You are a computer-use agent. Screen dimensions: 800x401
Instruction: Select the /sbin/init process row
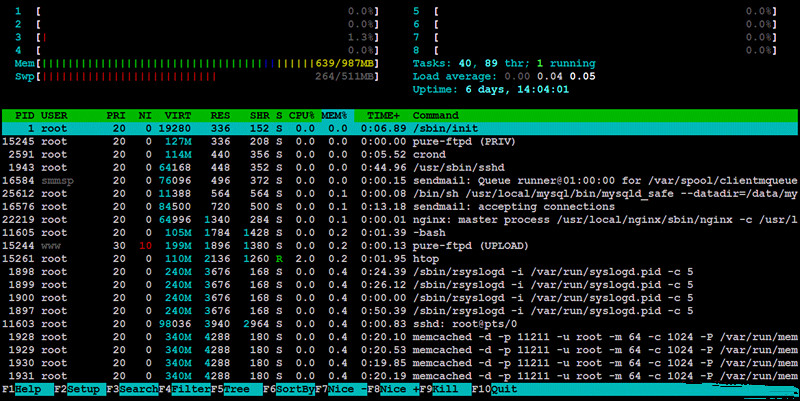tap(399, 129)
